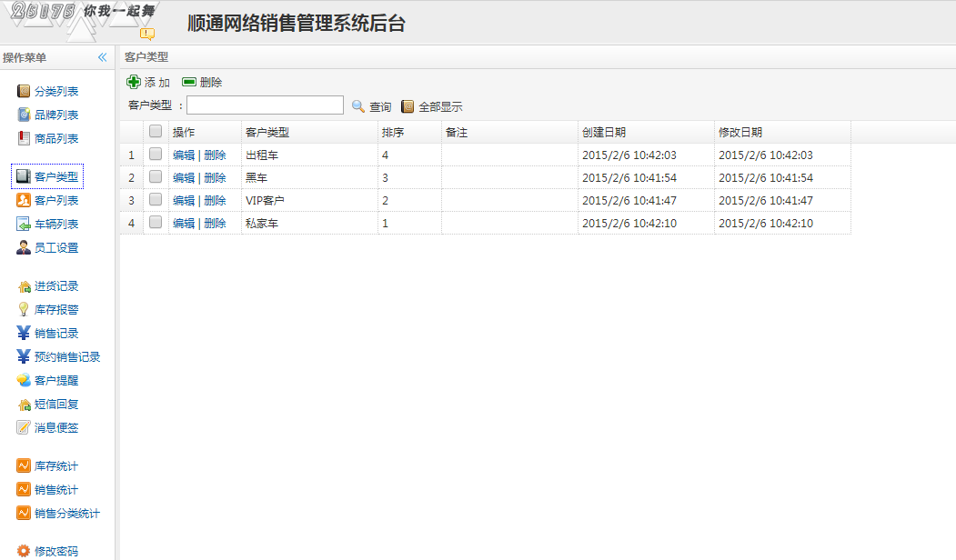Screen dimensions: 956x560
Task: Click 删除 link for 私家车 row
Action: click(215, 224)
